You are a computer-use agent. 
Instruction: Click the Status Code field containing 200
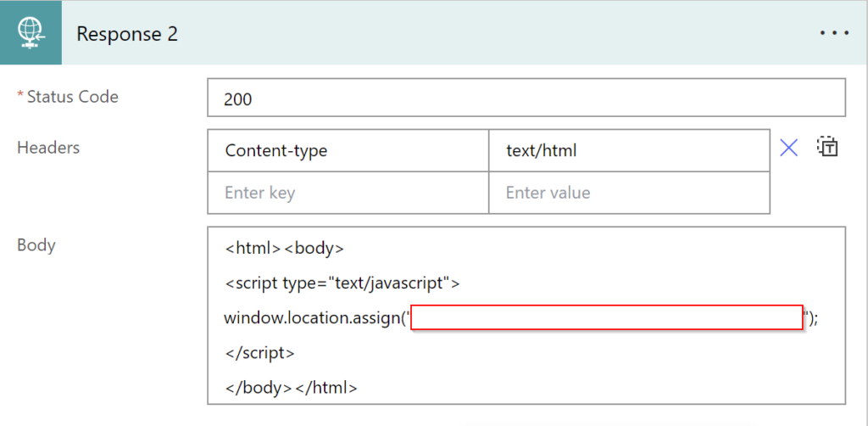(526, 98)
